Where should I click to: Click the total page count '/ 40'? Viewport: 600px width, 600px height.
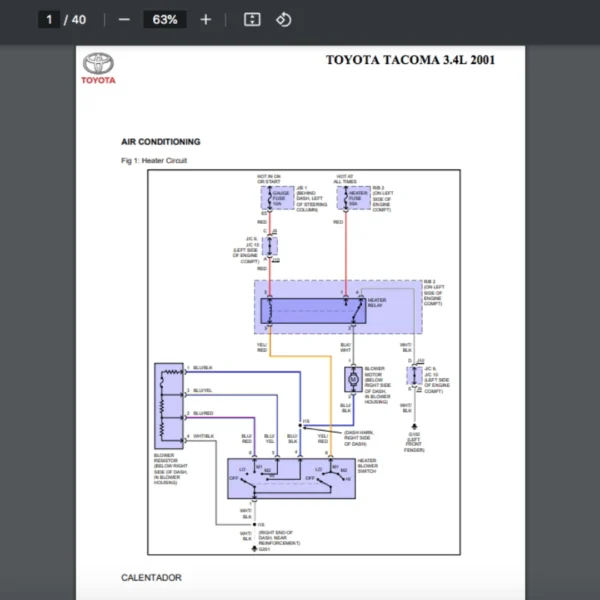(76, 19)
